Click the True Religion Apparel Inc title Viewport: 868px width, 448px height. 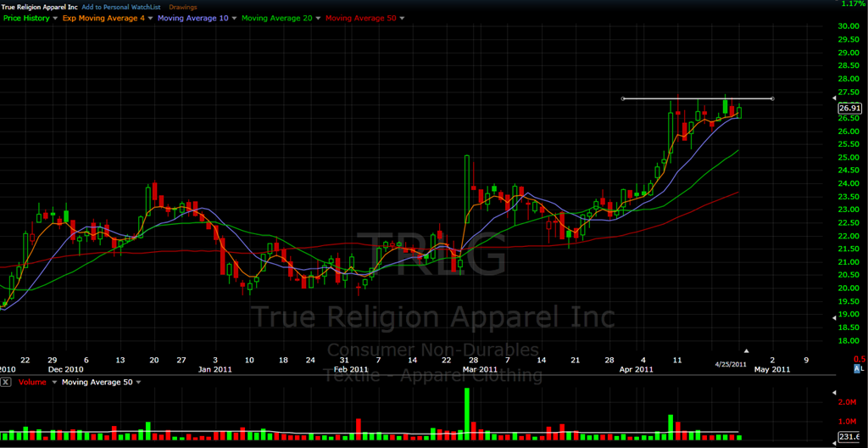[40, 7]
